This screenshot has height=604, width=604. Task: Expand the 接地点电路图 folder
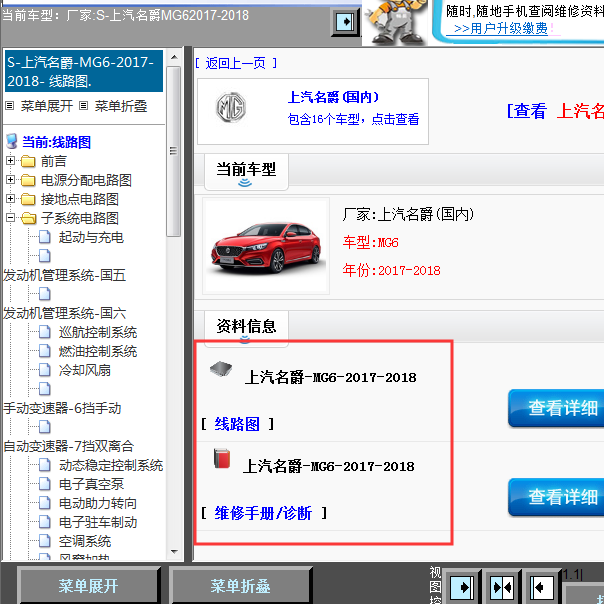click(x=10, y=199)
